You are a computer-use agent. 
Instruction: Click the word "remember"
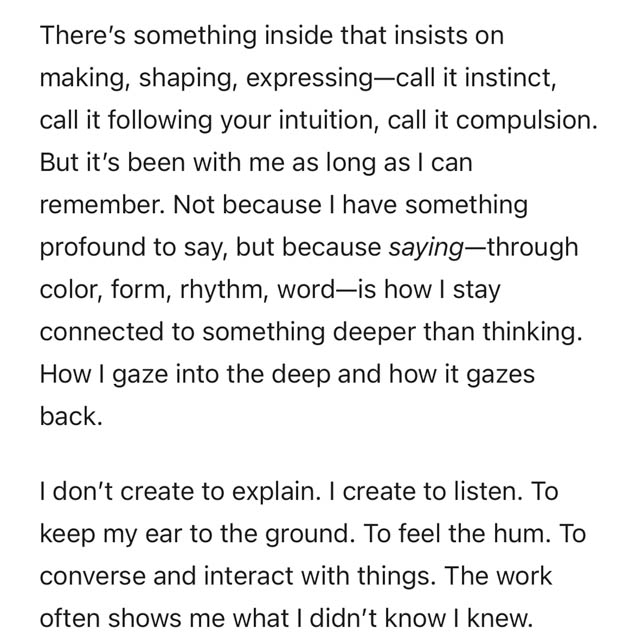coord(92,204)
